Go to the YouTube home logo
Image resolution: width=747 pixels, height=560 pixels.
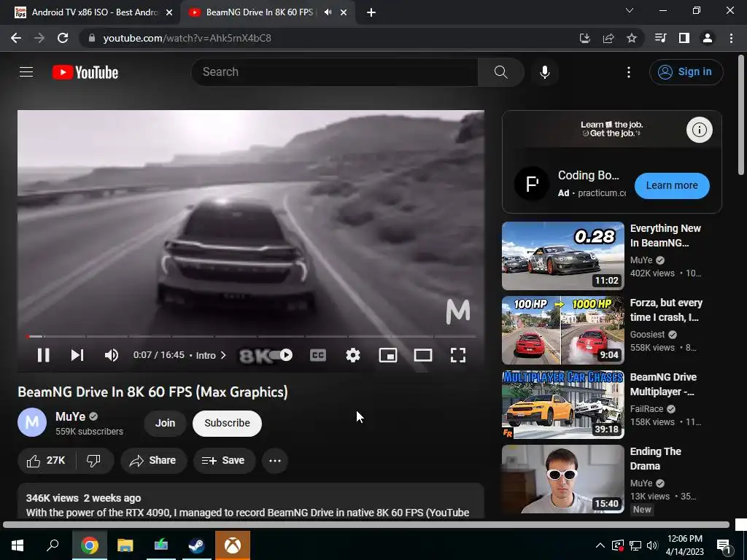[x=85, y=72]
